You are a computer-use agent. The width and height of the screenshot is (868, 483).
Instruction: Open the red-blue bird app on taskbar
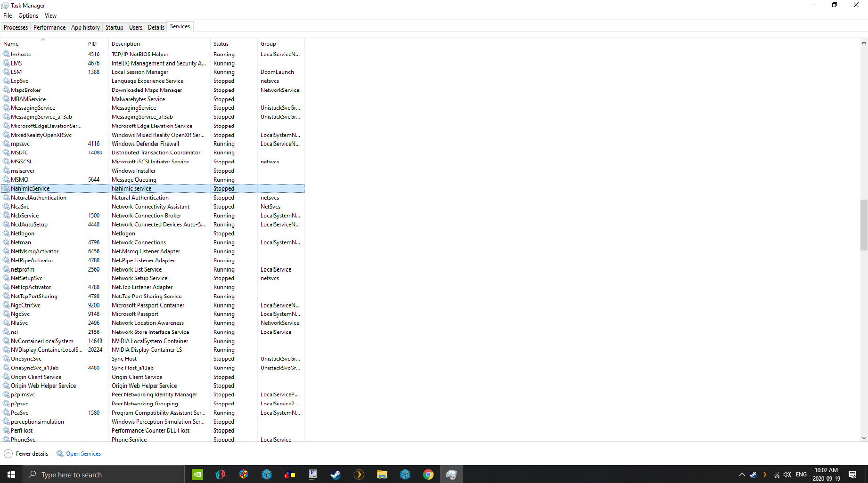(x=221, y=475)
